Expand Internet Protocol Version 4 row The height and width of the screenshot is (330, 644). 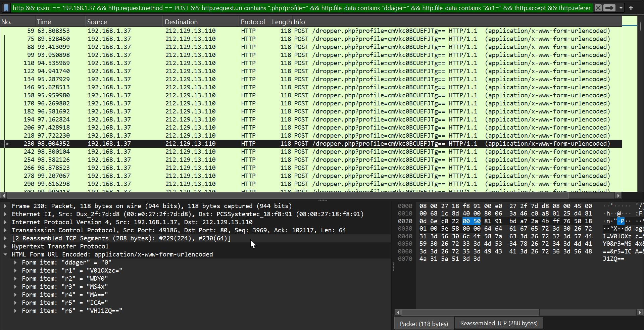click(x=5, y=222)
